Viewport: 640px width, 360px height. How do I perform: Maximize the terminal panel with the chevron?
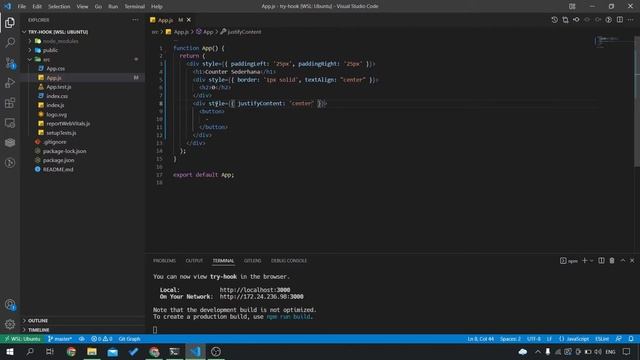coord(623,260)
